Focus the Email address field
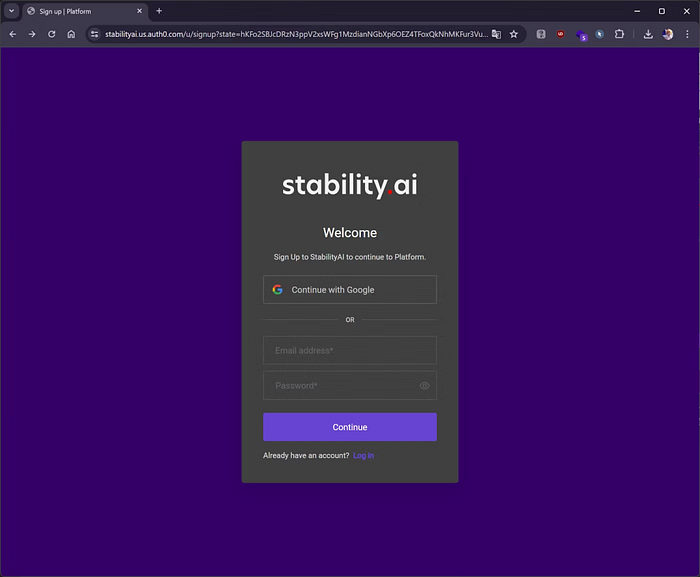The width and height of the screenshot is (700, 577). (x=350, y=351)
